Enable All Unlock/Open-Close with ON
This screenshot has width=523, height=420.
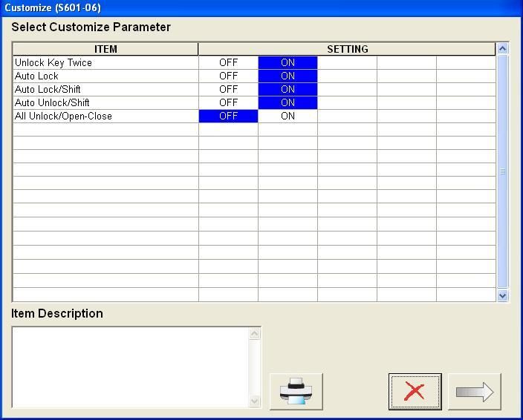[288, 117]
